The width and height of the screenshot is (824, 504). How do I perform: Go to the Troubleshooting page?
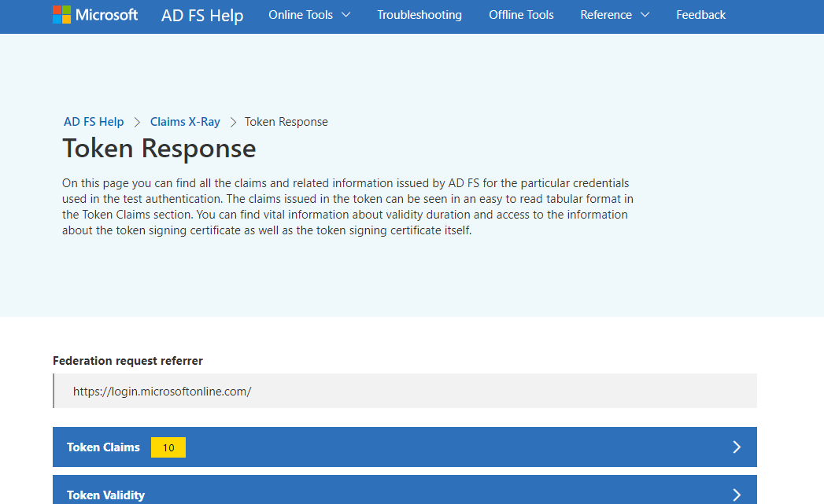(419, 15)
